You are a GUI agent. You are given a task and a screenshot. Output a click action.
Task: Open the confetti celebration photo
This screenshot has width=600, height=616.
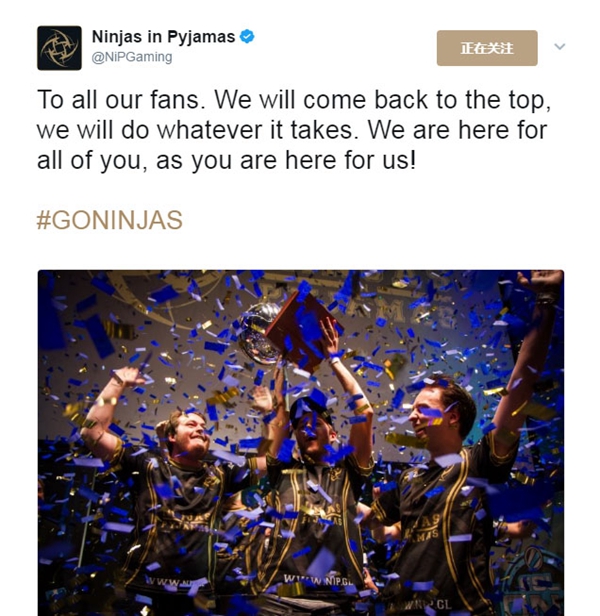[x=301, y=443]
